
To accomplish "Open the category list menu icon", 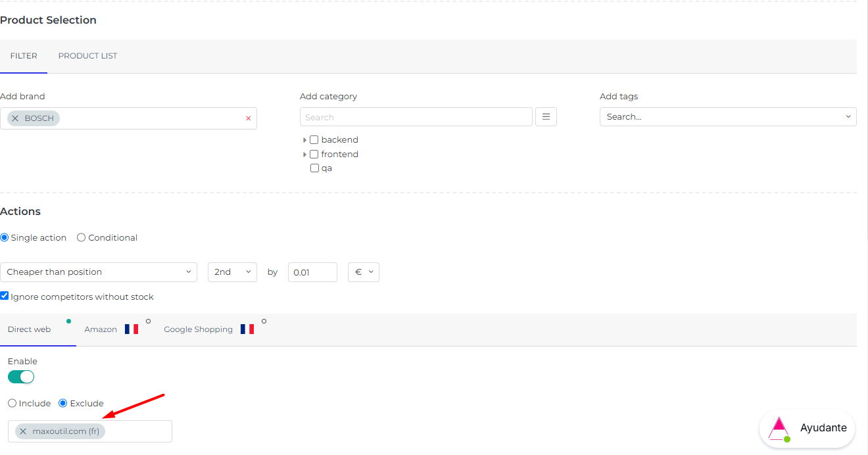I will [x=546, y=117].
